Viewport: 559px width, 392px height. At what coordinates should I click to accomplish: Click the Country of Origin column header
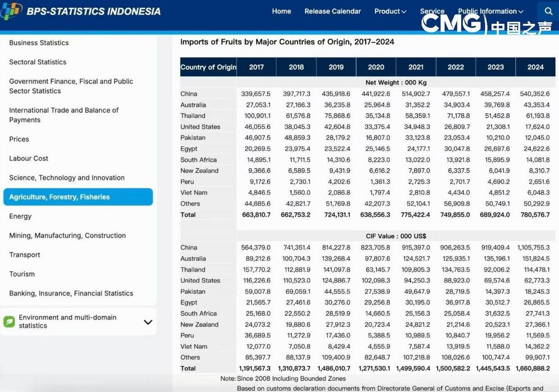(x=208, y=67)
